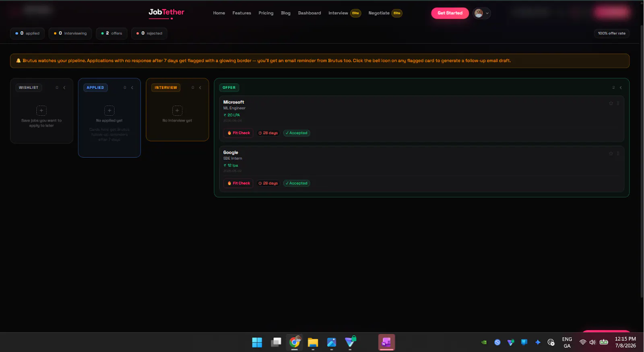Click the blue sparkle tray icon
The height and width of the screenshot is (352, 644).
click(538, 342)
